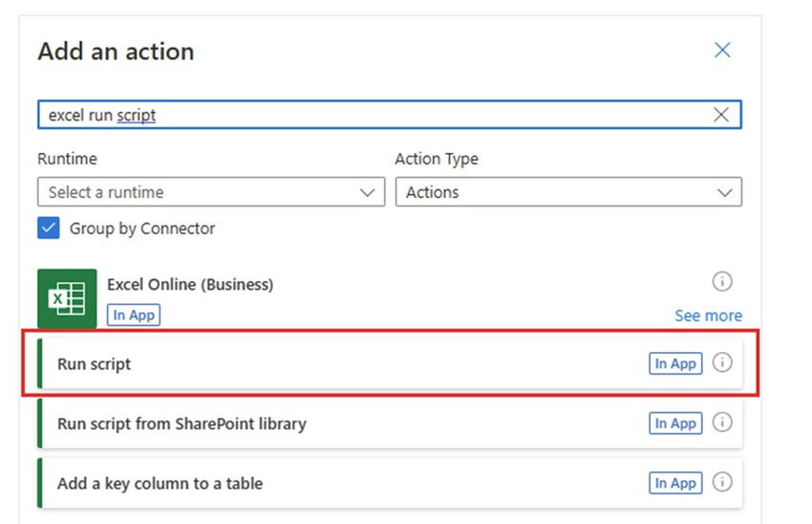This screenshot has width=812, height=524.
Task: Open info for Excel Online (Business) connector
Action: point(722,281)
